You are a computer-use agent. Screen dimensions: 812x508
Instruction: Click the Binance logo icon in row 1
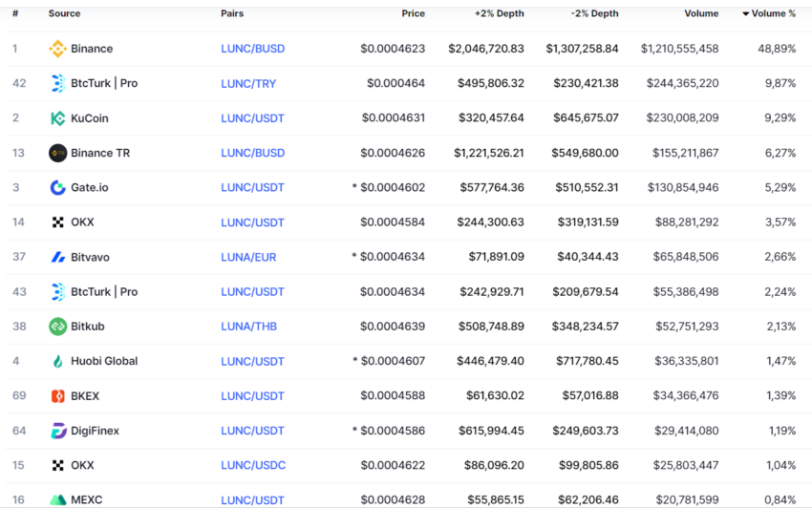pos(57,49)
